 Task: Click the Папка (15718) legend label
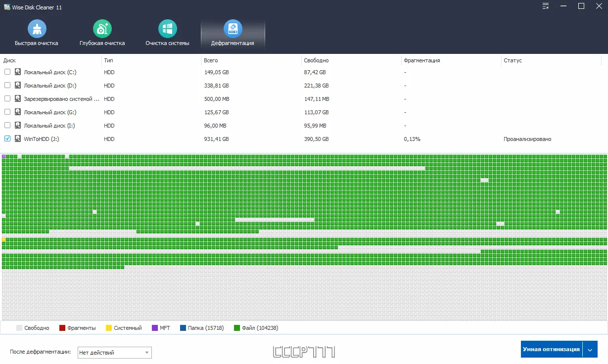tap(206, 328)
